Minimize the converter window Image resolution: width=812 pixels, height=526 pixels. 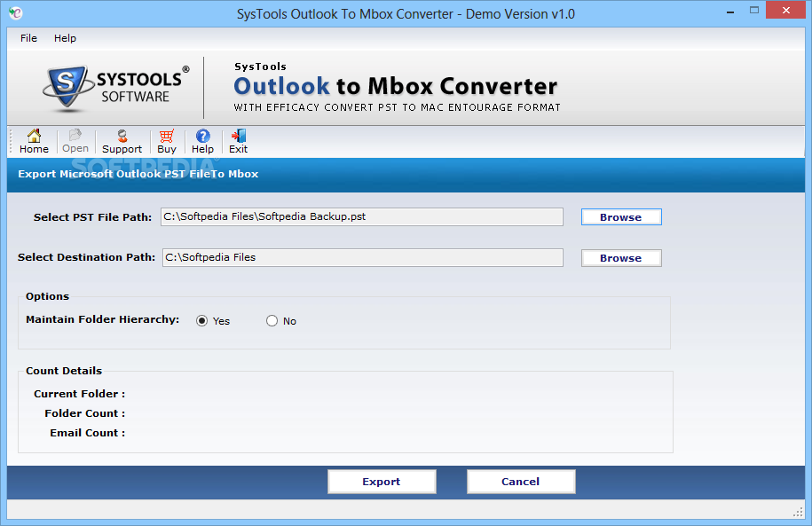pos(730,12)
